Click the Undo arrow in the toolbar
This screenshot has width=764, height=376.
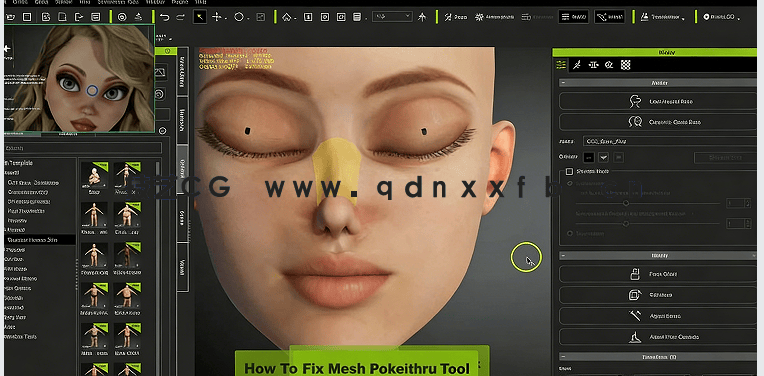coord(165,17)
